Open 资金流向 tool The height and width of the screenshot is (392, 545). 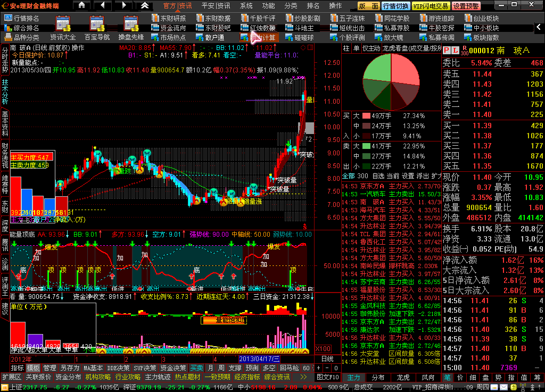169,28
